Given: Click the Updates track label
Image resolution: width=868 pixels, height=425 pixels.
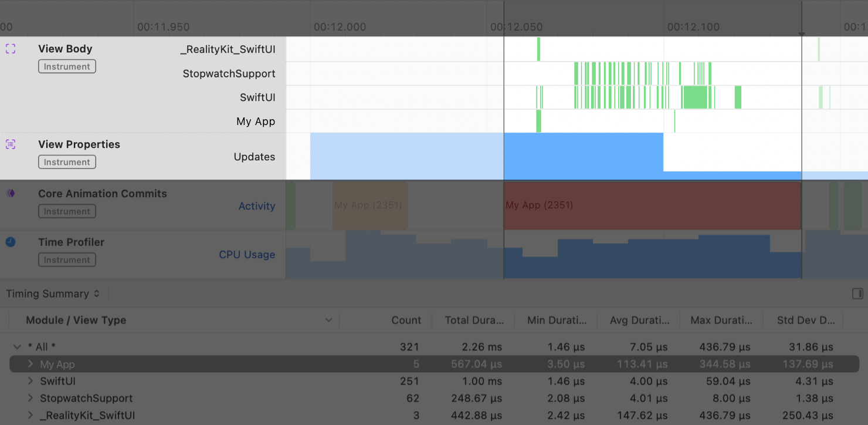Looking at the screenshot, I should coord(255,157).
